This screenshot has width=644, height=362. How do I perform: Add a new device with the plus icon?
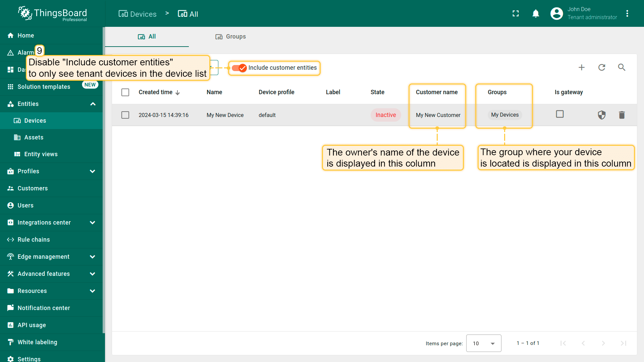pos(582,67)
